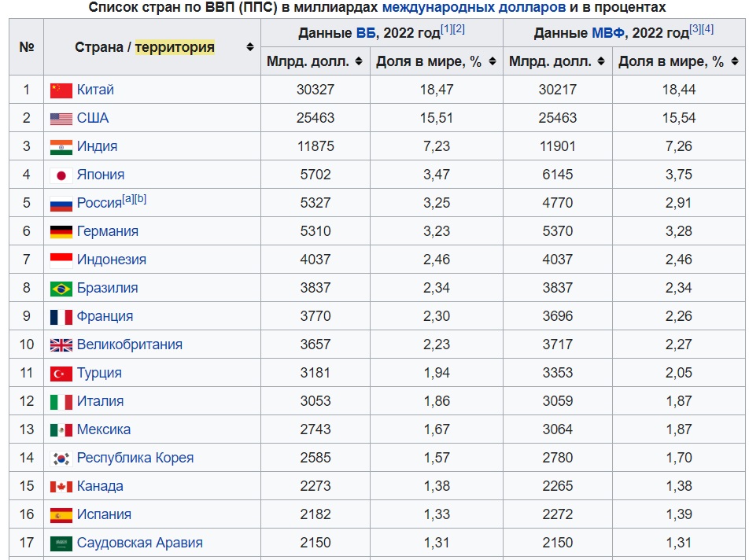Viewport: 749px width, 560px height.
Task: Click the South Korea flag icon
Action: [61, 459]
